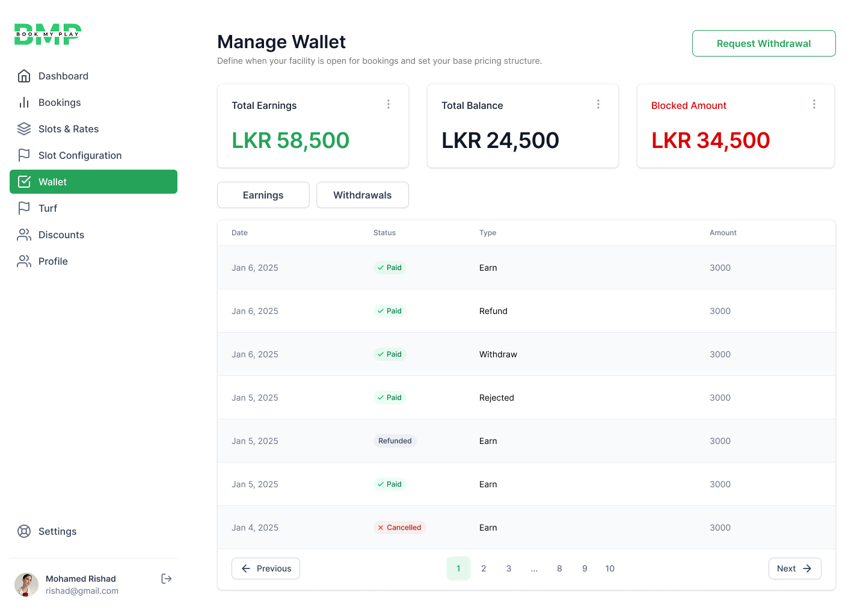The width and height of the screenshot is (866, 616).
Task: Open Discounts using its people icon
Action: coord(24,235)
